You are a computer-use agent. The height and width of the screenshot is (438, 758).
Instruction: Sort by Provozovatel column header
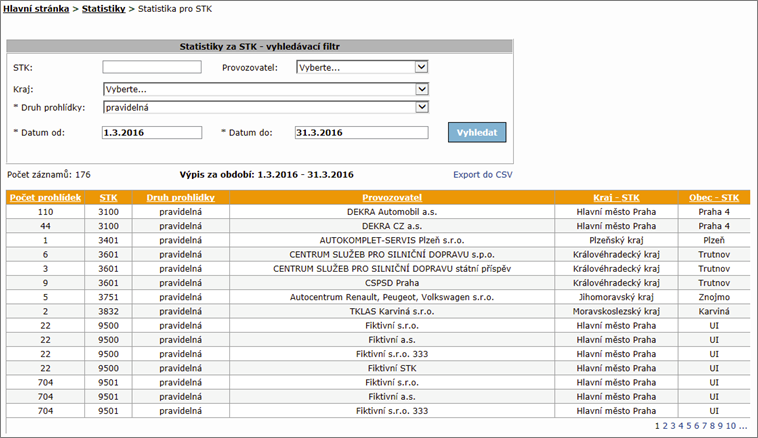(392, 197)
